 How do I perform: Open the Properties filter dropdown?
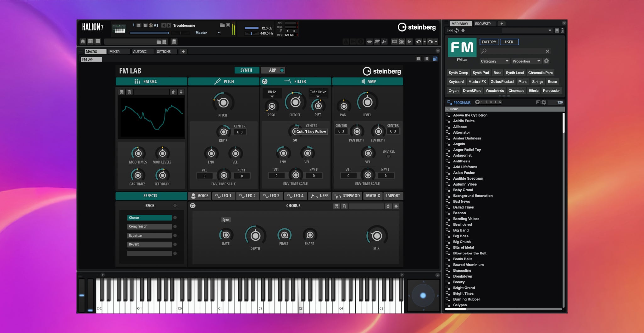[526, 61]
